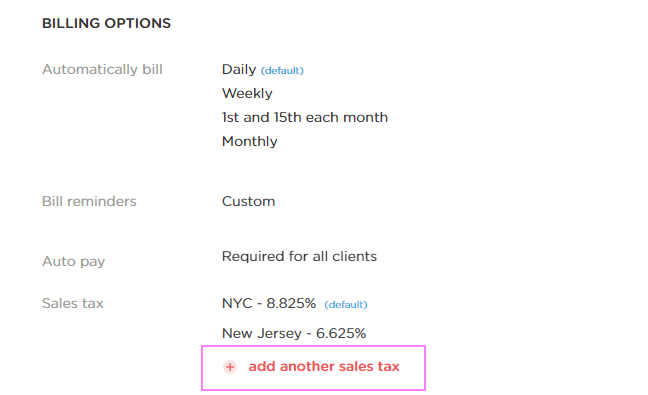
Task: Click the 8.825% tax rate value
Action: point(291,303)
